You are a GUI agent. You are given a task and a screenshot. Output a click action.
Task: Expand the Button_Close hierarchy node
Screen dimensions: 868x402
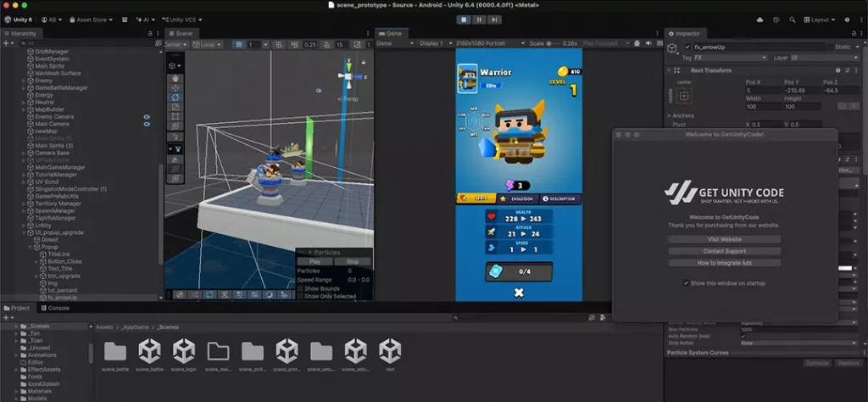36,261
